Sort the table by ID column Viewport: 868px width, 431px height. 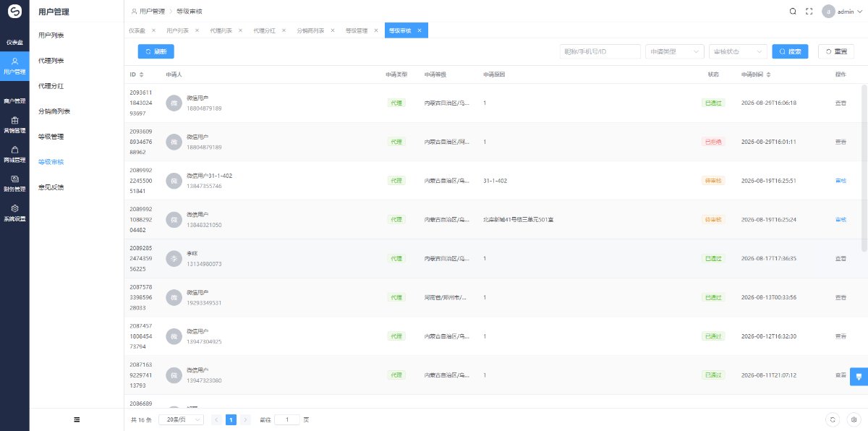coord(141,74)
